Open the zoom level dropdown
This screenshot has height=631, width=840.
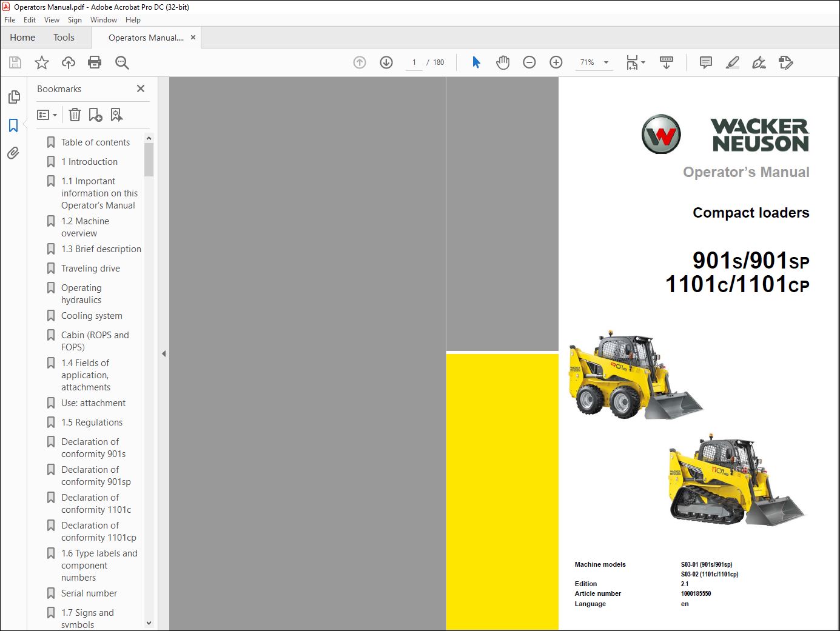point(606,62)
